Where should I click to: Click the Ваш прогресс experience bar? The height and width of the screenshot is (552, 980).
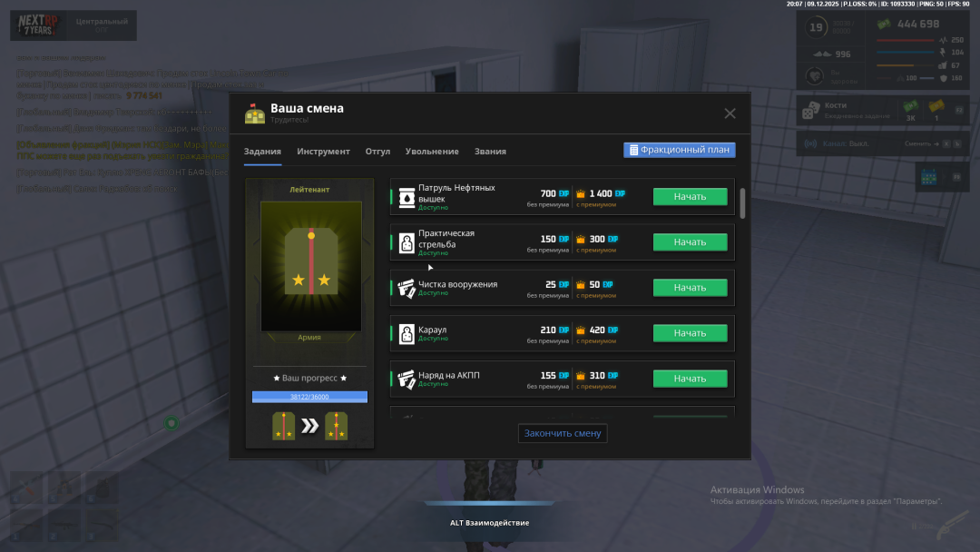pyautogui.click(x=309, y=397)
